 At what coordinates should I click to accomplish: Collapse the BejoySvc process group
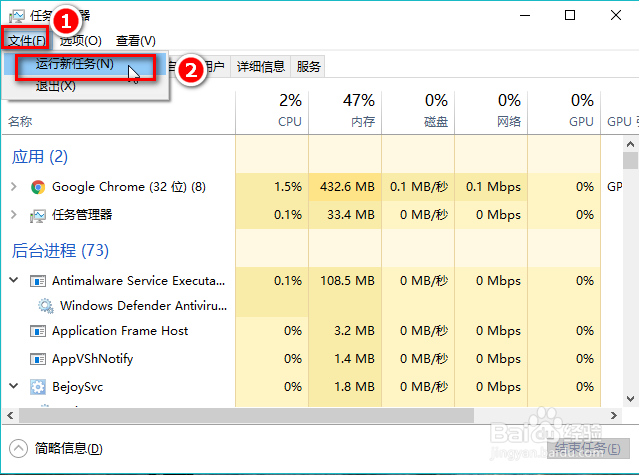coord(13,387)
